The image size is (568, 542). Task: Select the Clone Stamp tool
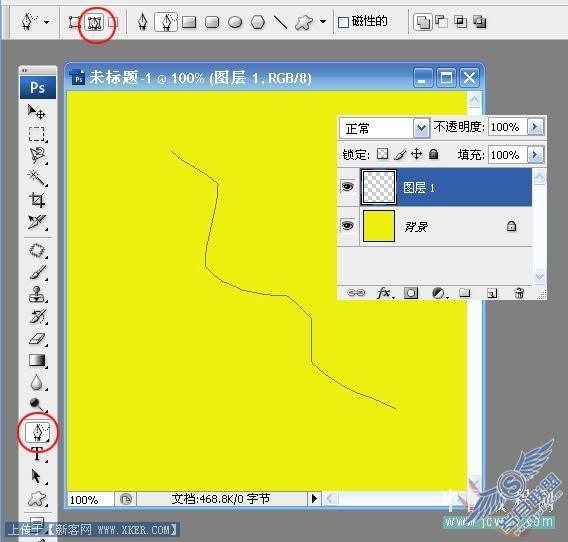click(x=37, y=294)
